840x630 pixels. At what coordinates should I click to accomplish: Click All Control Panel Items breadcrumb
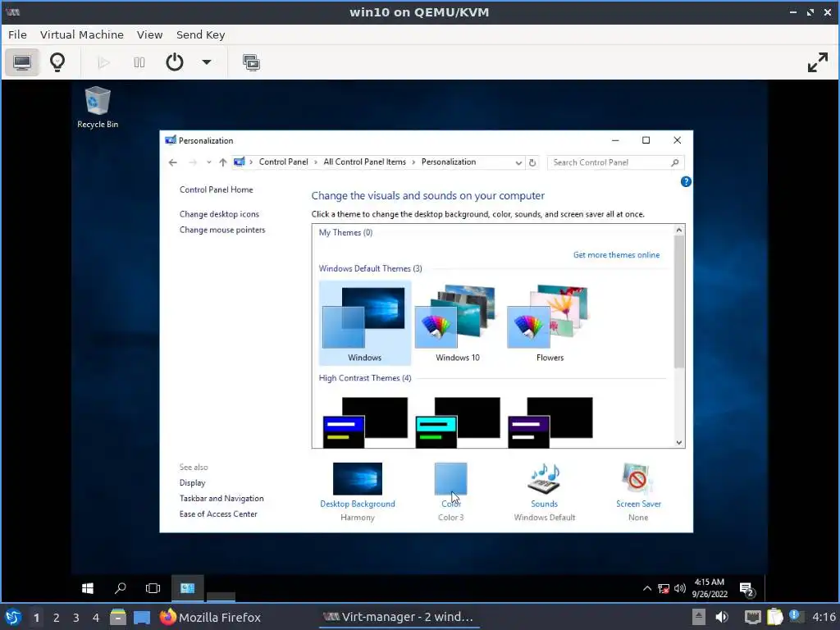point(364,162)
